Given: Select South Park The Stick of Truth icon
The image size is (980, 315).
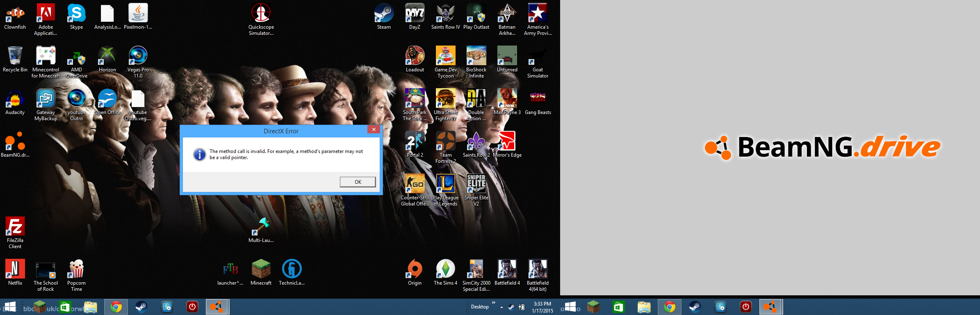Looking at the screenshot, I should [415, 105].
